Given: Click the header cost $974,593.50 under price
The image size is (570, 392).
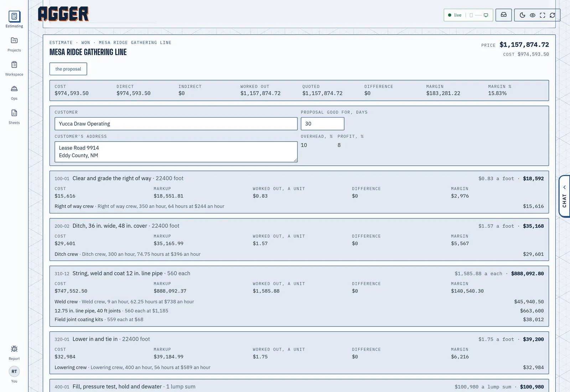Looking at the screenshot, I should [533, 54].
